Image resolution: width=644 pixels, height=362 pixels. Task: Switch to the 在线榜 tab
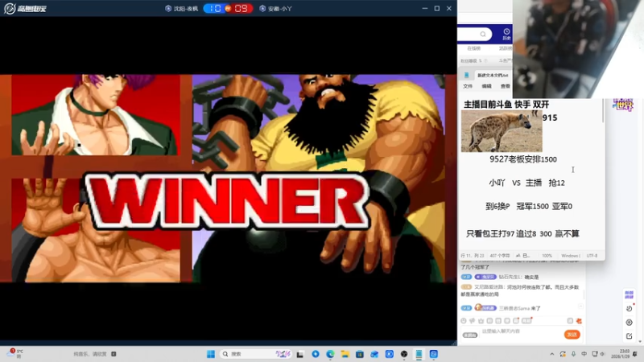[473, 48]
